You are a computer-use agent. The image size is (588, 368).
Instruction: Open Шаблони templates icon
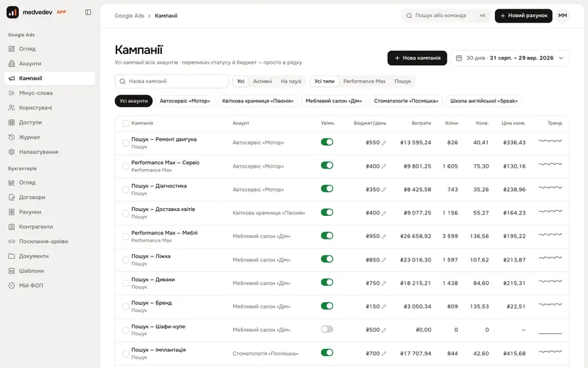click(x=11, y=271)
